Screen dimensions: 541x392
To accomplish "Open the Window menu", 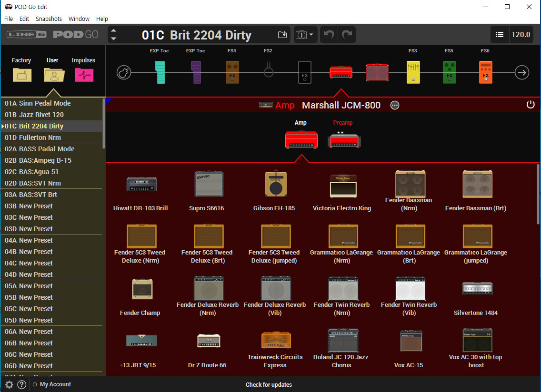I will pyautogui.click(x=79, y=19).
